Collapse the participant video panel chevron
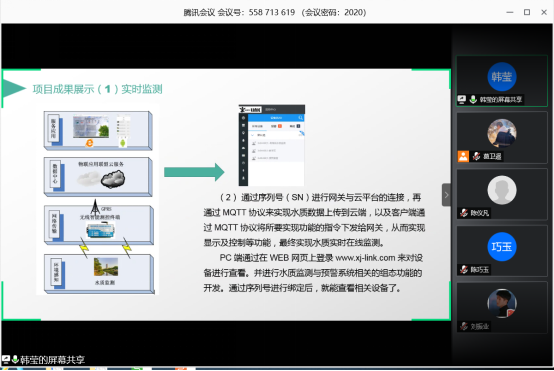 (x=446, y=195)
